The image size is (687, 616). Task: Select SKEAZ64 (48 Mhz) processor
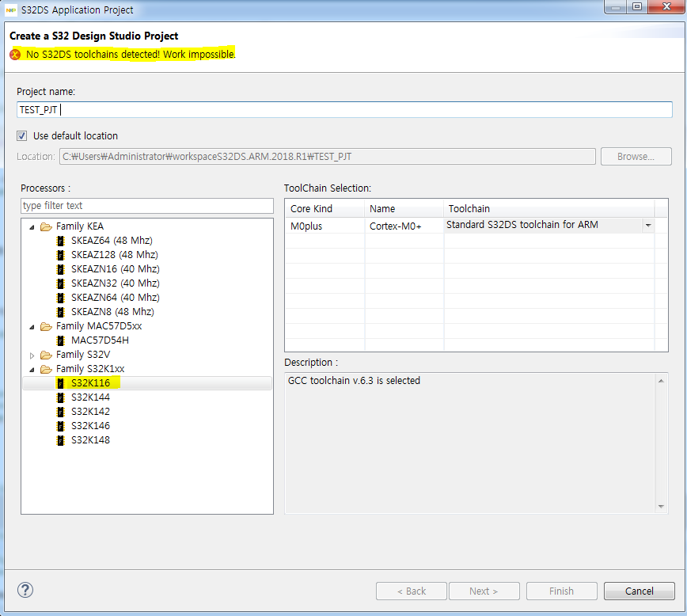pyautogui.click(x=112, y=241)
